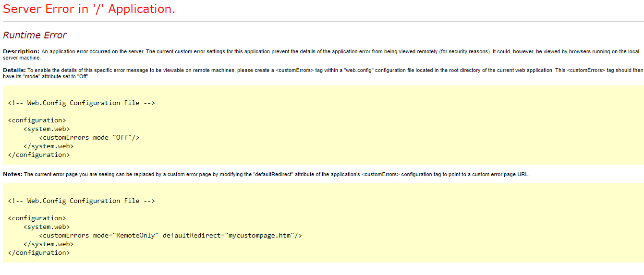The height and width of the screenshot is (275, 644).
Task: Click the second opening <configuration> tag
Action: point(37,218)
